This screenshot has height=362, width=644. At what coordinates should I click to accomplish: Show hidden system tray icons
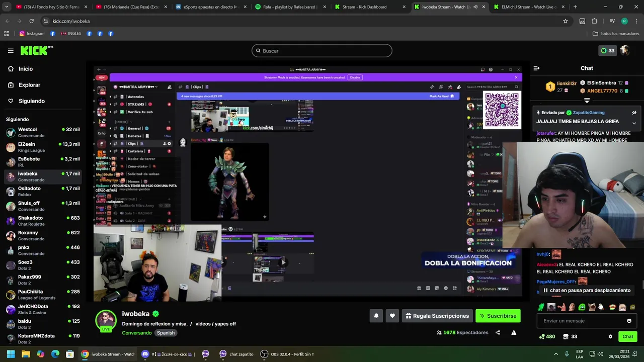click(x=556, y=354)
